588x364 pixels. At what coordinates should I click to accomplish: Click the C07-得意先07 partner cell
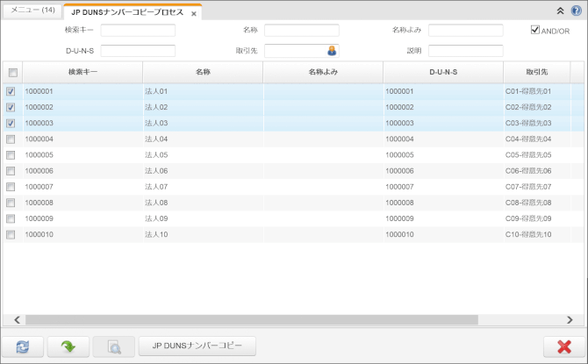point(536,187)
